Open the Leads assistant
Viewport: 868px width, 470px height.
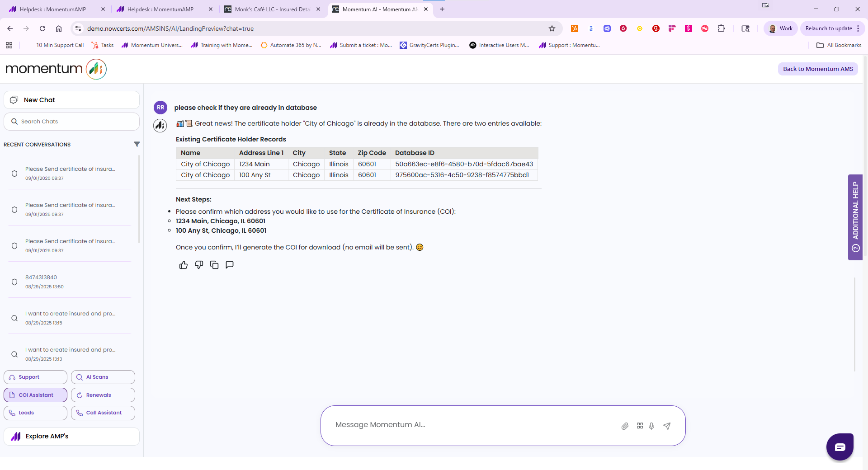click(35, 413)
